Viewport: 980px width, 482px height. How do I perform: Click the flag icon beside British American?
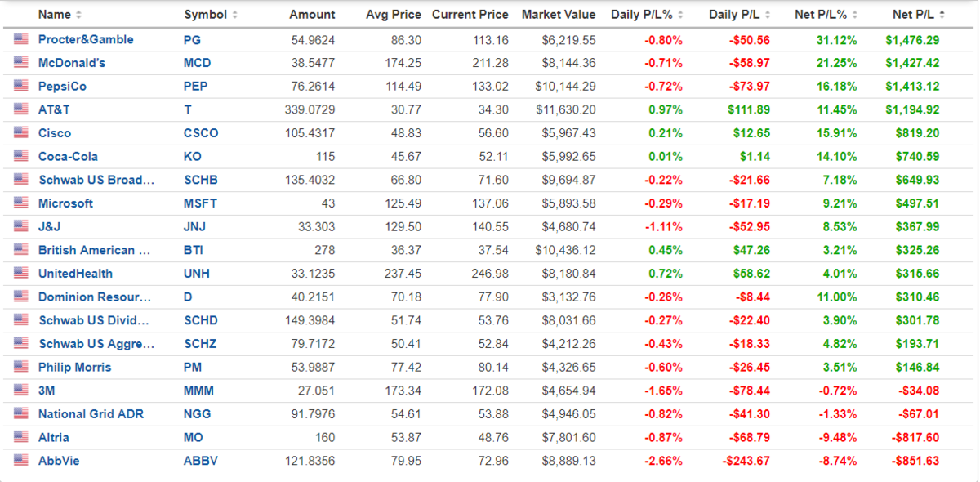[x=20, y=250]
